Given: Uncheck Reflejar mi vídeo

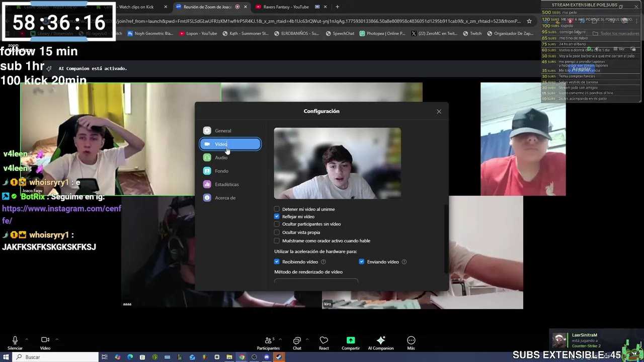Looking at the screenshot, I should (x=277, y=217).
